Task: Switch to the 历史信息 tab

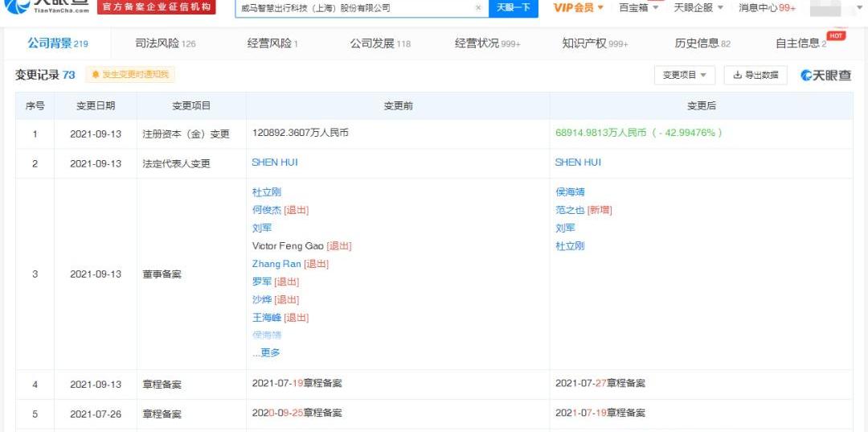Action: point(702,43)
